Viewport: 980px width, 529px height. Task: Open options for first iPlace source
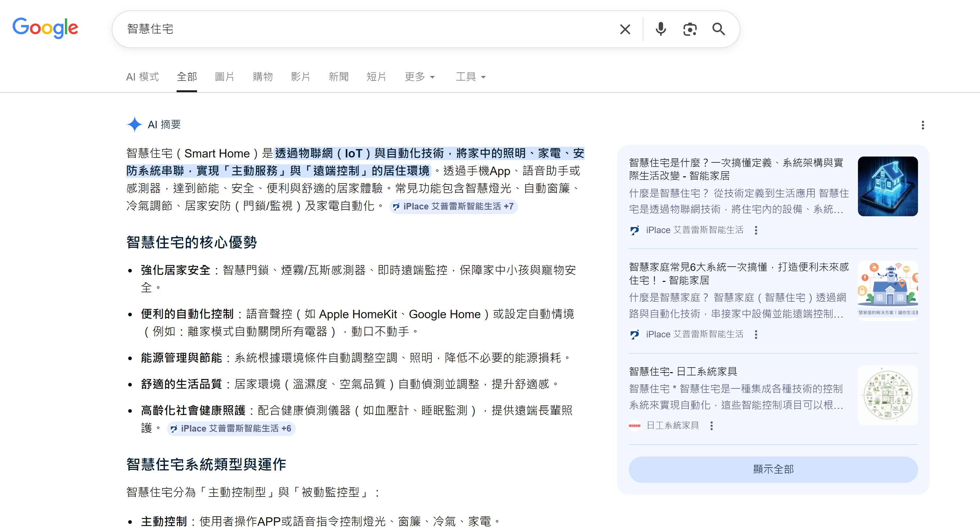click(756, 230)
